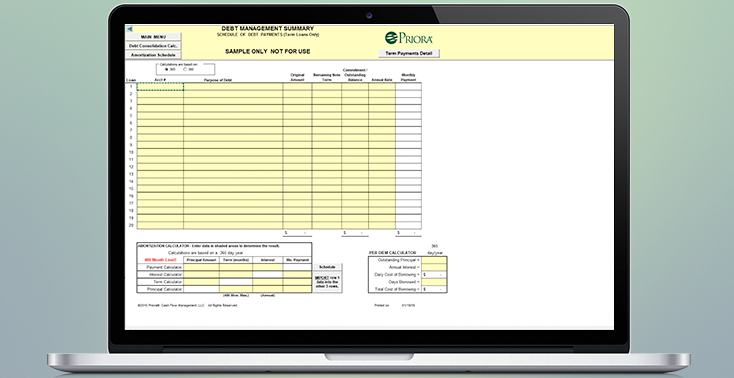
Task: Click the Outstanding Principal field in Per Diem Calculator
Action: pyautogui.click(x=434, y=260)
